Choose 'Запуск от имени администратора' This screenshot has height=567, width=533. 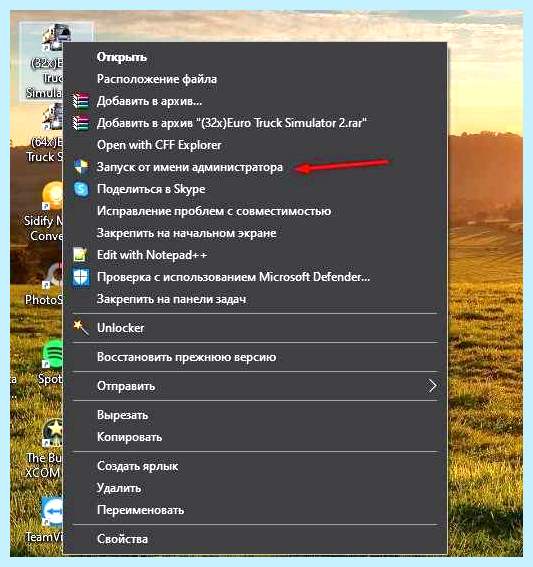[255, 167]
